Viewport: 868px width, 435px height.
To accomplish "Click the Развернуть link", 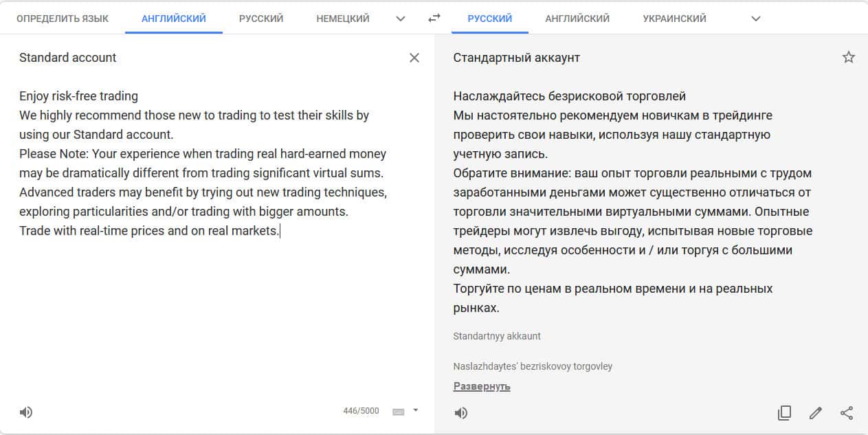I will tap(482, 386).
